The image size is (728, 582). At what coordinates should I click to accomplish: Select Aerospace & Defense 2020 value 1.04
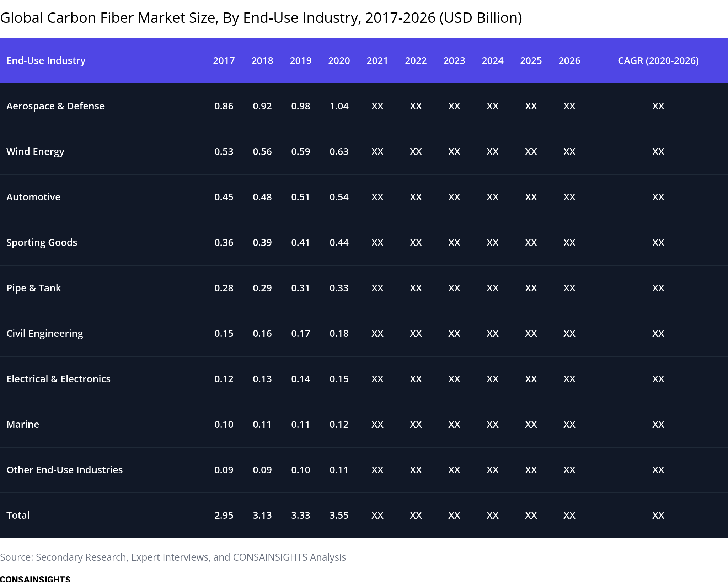point(339,106)
